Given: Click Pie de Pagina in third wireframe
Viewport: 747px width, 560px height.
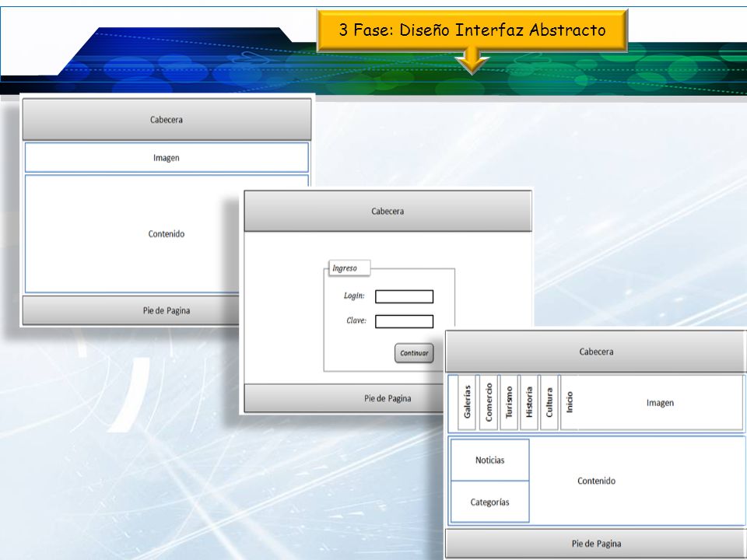Looking at the screenshot, I should (x=596, y=544).
